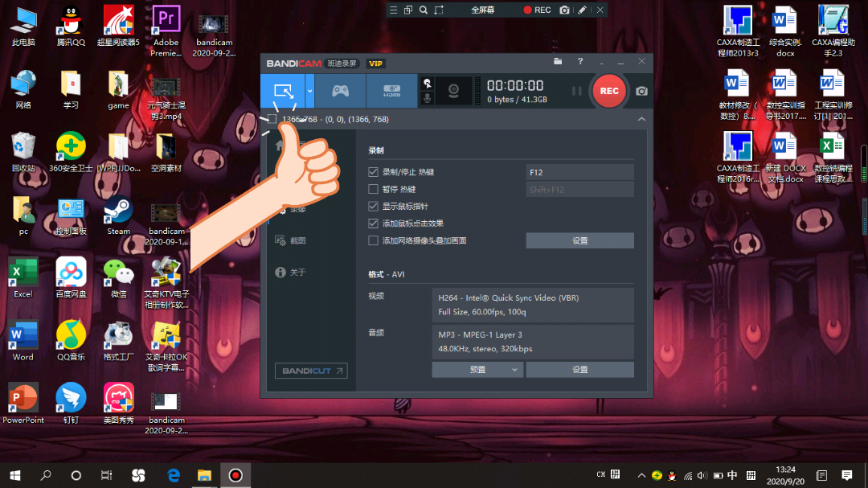Toggle the mouse cursor effect icon
This screenshot has width=868, height=488.
(428, 83)
